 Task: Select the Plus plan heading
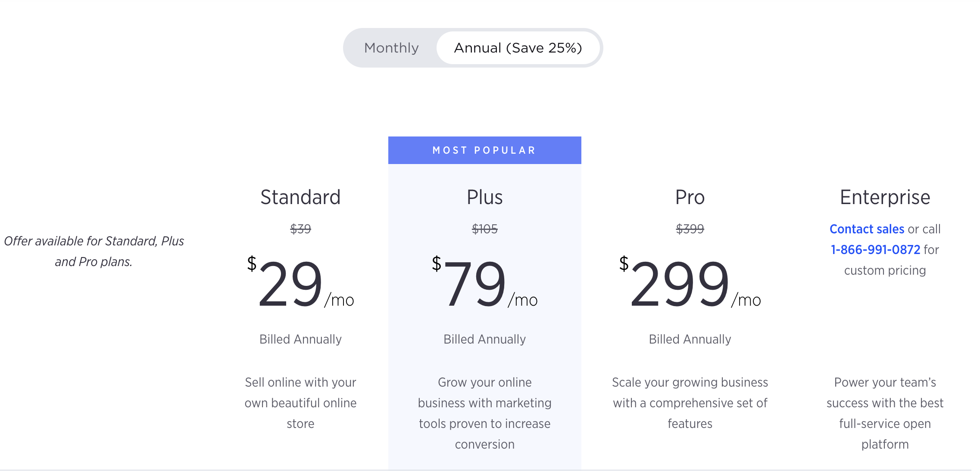tap(484, 197)
